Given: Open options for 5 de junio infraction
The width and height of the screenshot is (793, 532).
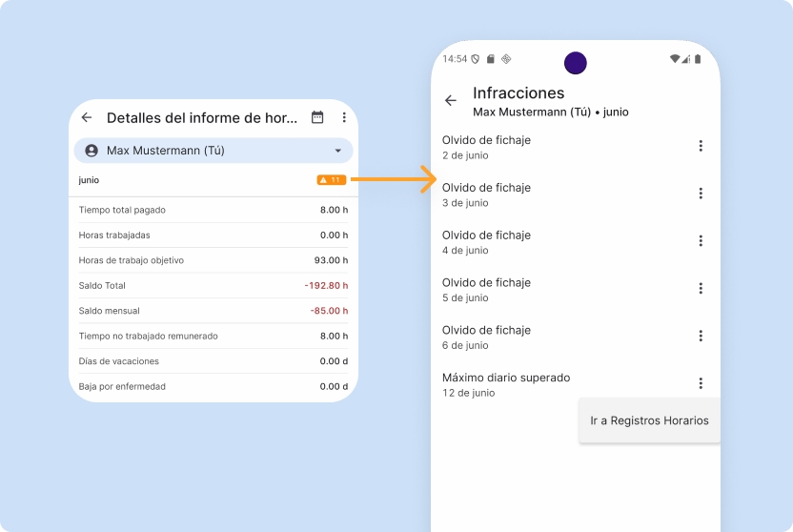Looking at the screenshot, I should click(701, 288).
